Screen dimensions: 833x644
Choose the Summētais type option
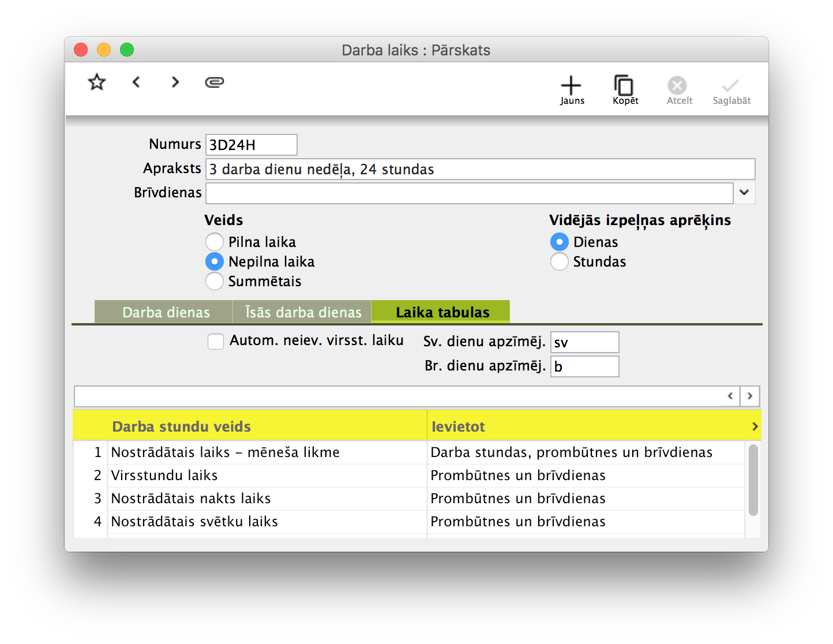(215, 281)
